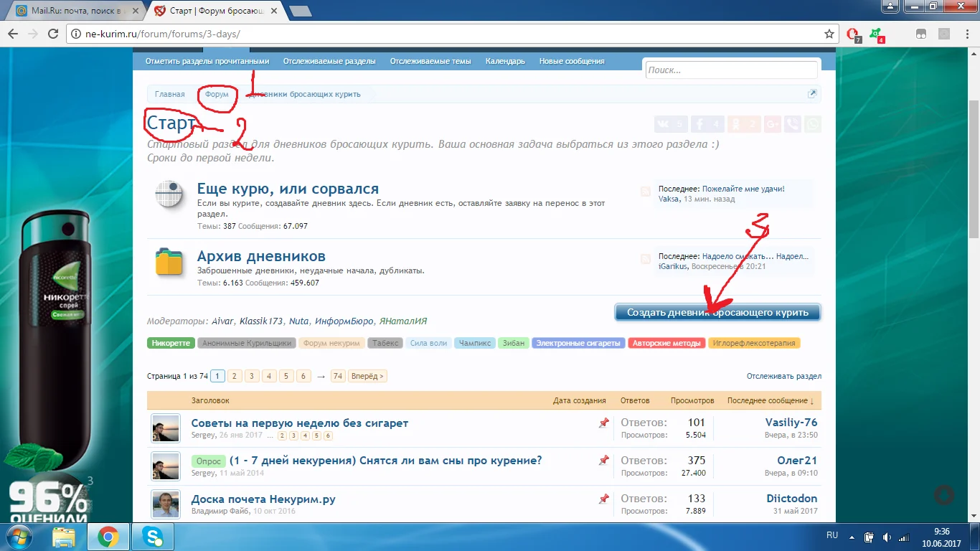Screen dimensions: 980x551
Task: Switch to the Mail.Ru browser tab
Action: [68, 10]
